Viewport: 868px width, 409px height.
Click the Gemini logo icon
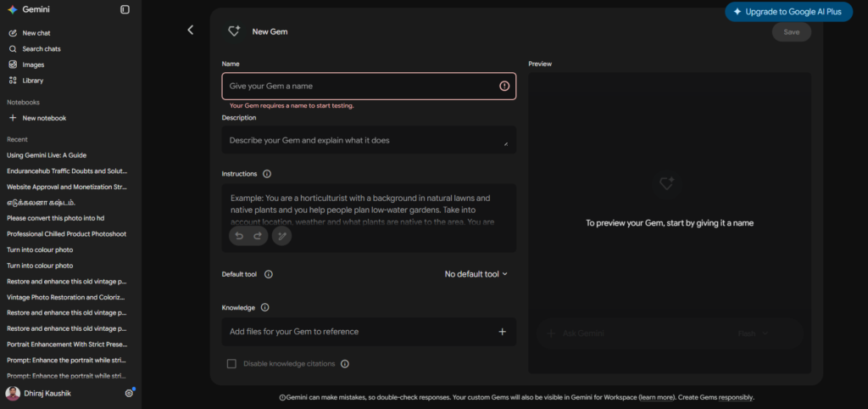[x=12, y=9]
